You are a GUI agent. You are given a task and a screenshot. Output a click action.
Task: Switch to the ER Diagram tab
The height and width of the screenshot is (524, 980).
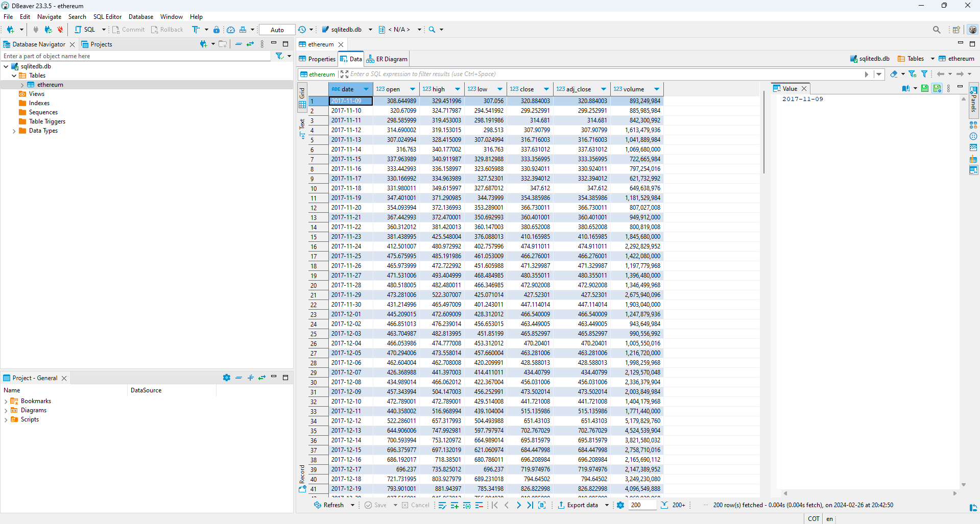point(387,59)
